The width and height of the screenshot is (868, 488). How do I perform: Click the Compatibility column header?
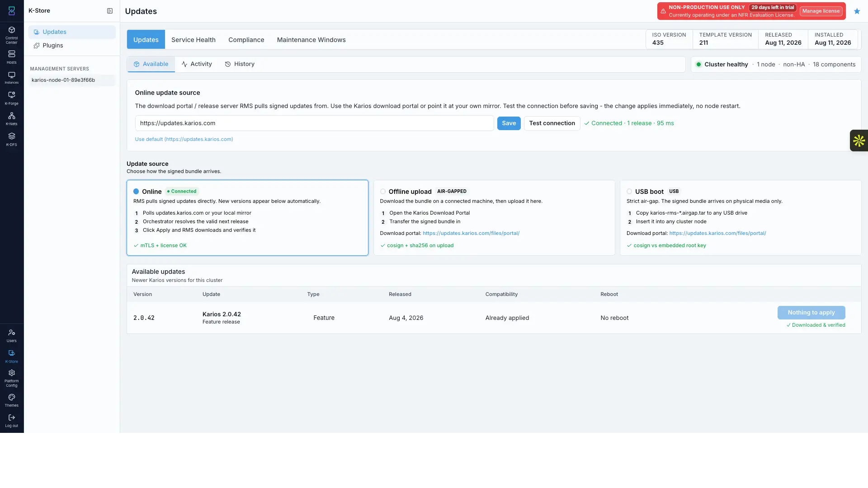pos(501,295)
